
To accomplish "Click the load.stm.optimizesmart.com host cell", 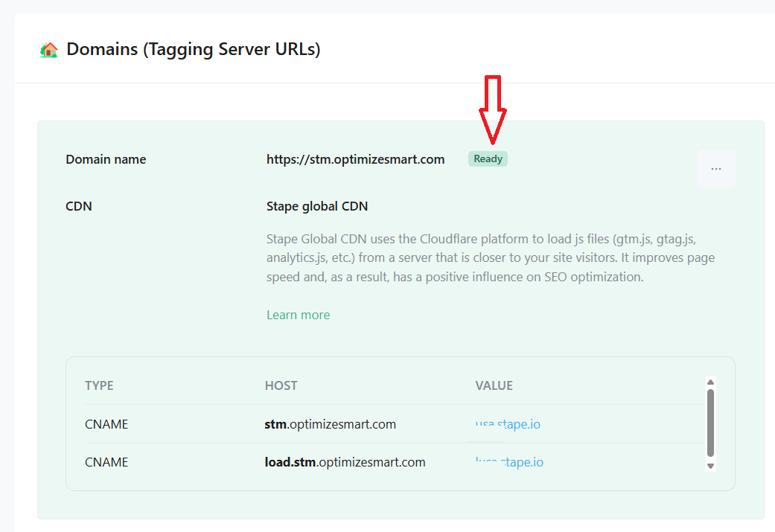I will pyautogui.click(x=345, y=462).
